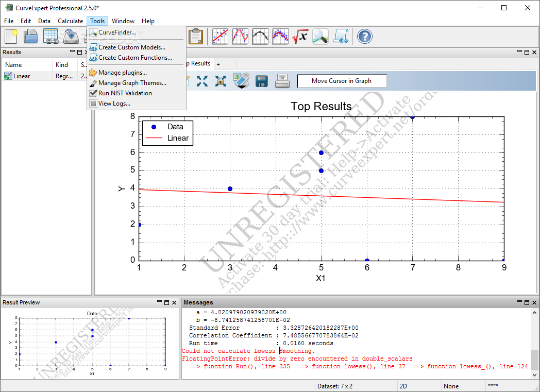The height and width of the screenshot is (392, 540).
Task: Click the Could not calculate Lowess Smoothing message
Action: 248,351
